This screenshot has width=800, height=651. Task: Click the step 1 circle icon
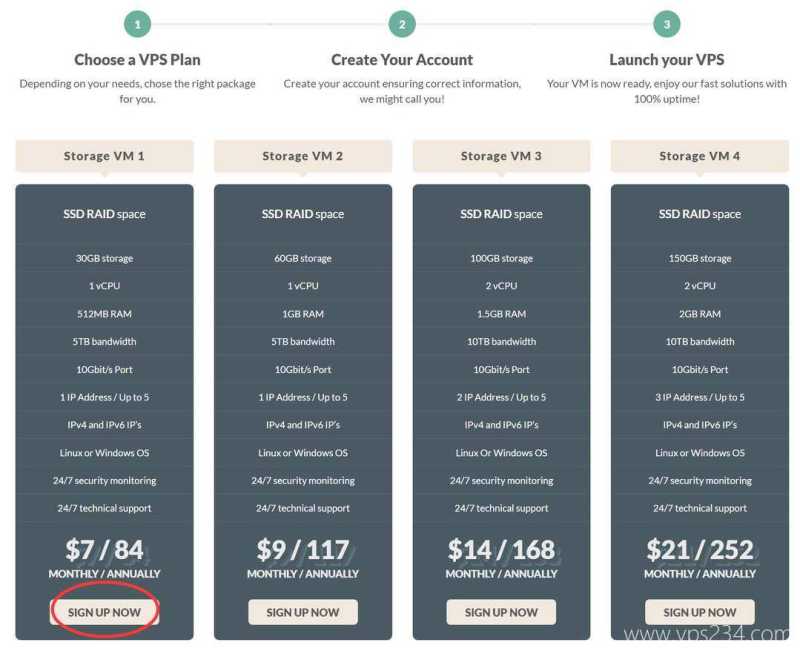click(138, 24)
